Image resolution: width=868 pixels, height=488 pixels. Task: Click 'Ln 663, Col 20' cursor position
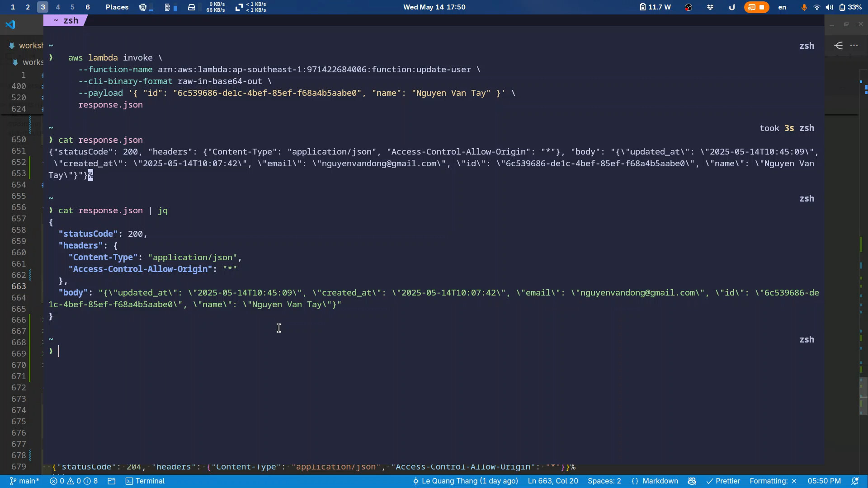click(x=553, y=481)
